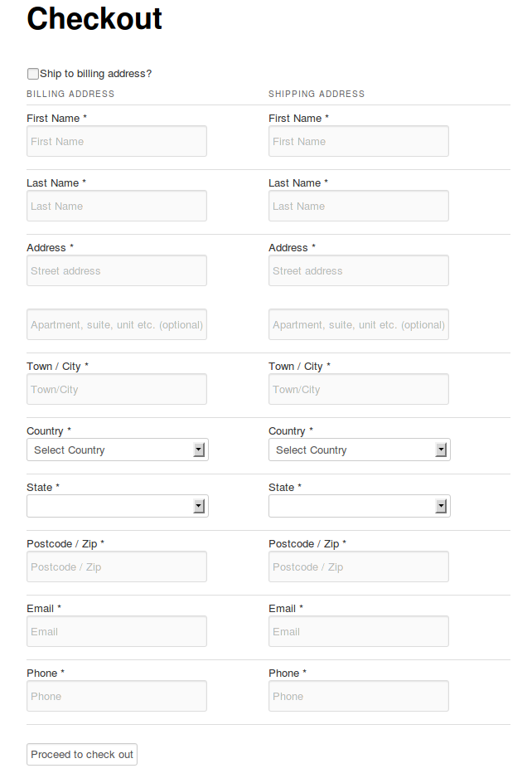
Task: Select the billing Postcode/Zip field
Action: (116, 566)
